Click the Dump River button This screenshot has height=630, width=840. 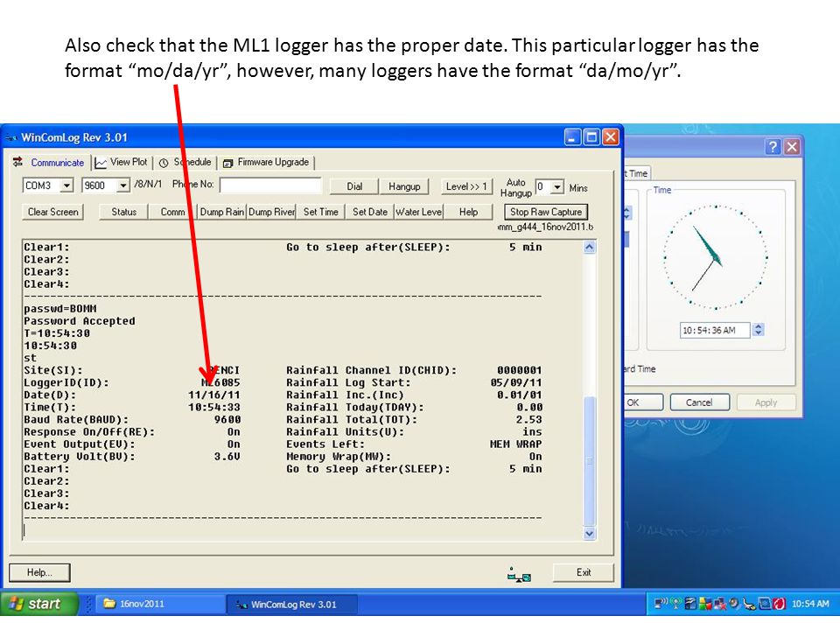coord(271,212)
